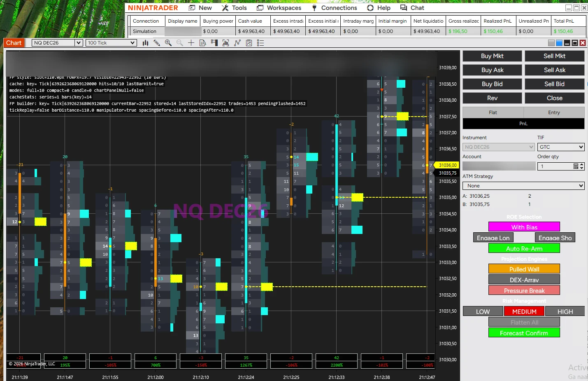
Task: Open the chart bar style icon
Action: (x=145, y=43)
